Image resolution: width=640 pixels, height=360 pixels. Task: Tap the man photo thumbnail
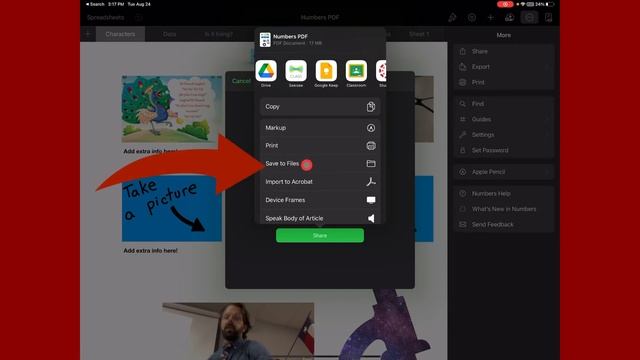pyautogui.click(x=238, y=331)
